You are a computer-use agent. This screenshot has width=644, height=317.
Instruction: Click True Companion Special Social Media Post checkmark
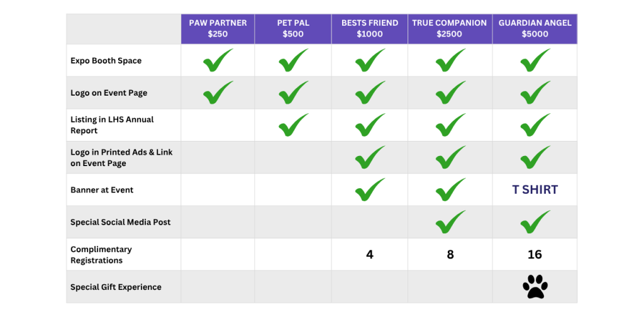(x=450, y=222)
